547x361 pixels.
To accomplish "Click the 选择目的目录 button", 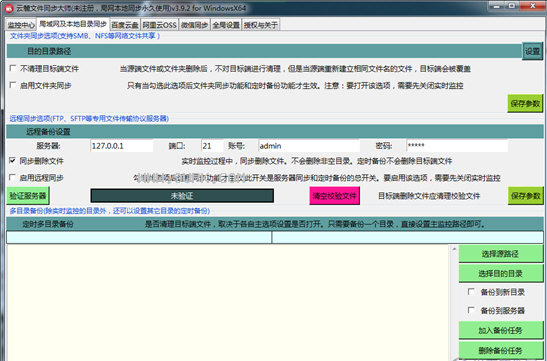I will coord(501,273).
